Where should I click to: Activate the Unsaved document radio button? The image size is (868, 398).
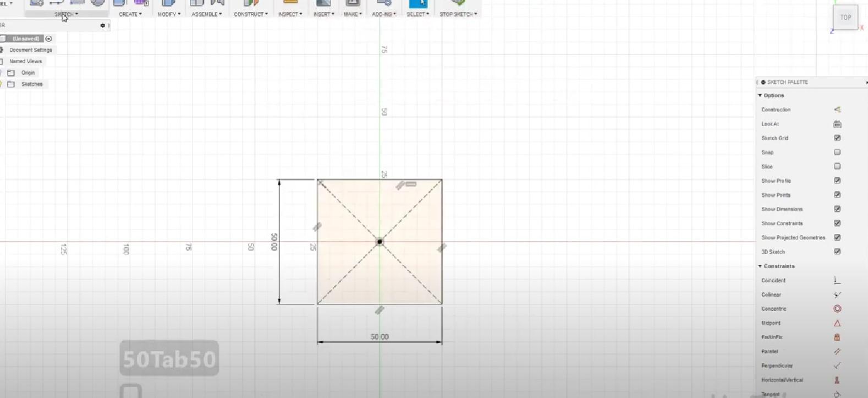click(x=49, y=39)
